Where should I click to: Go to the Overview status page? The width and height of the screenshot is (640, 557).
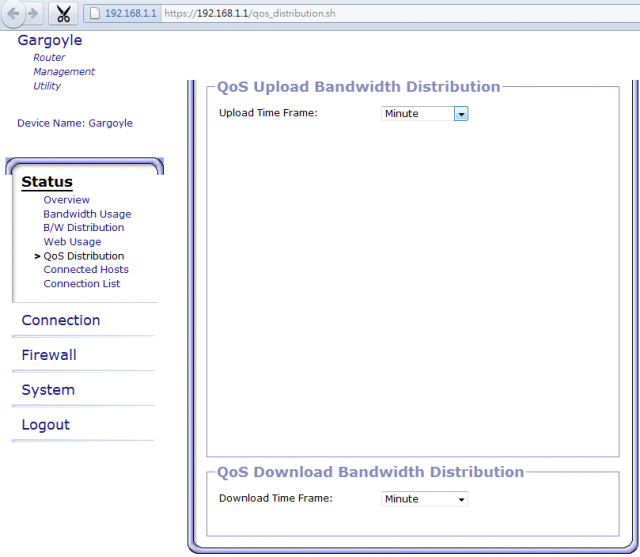click(x=67, y=200)
